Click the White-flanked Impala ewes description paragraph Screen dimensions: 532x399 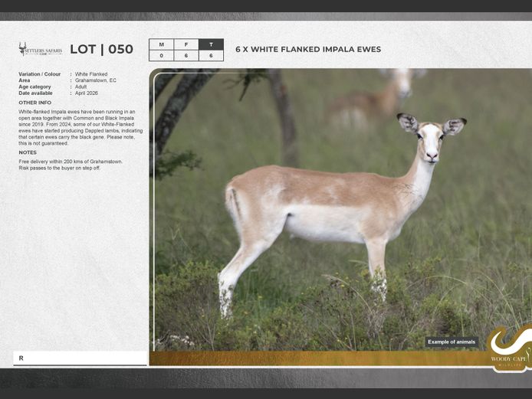coord(80,127)
